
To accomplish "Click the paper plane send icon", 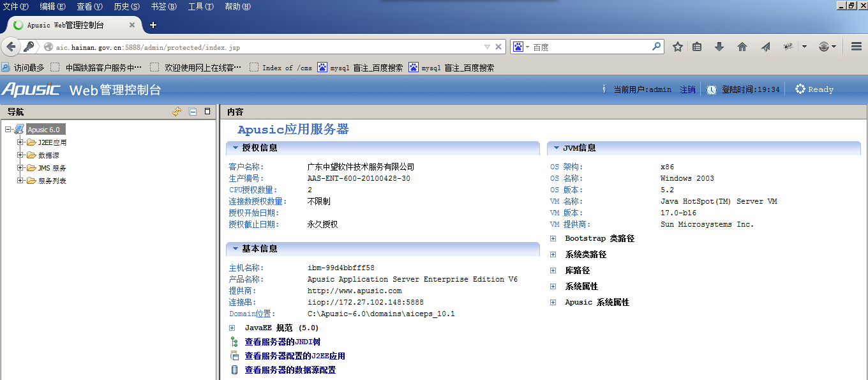I will coord(765,47).
